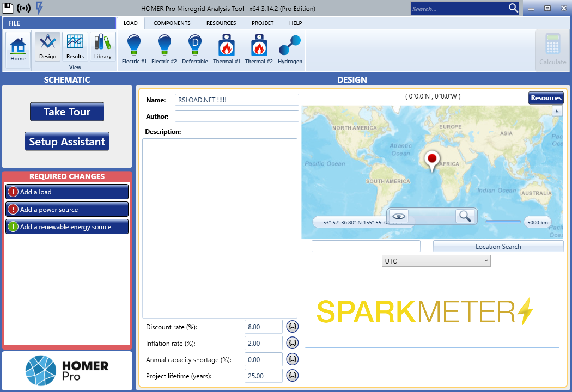Click the Add a power source requirement

(x=67, y=209)
